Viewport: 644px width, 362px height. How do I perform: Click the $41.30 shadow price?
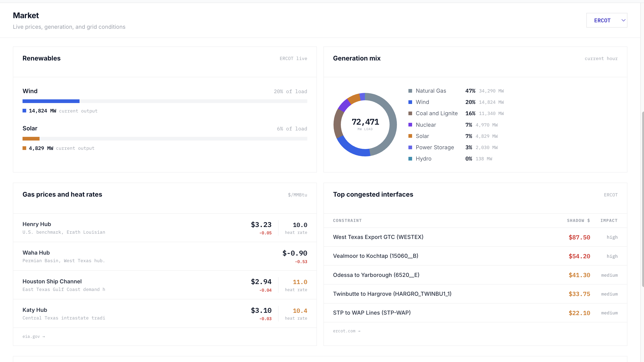579,275
